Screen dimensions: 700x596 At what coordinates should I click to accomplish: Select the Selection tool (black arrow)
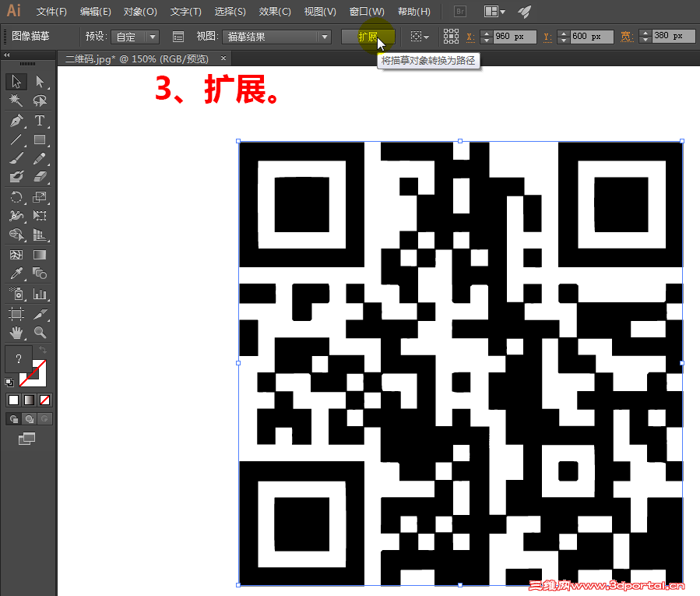[16, 82]
